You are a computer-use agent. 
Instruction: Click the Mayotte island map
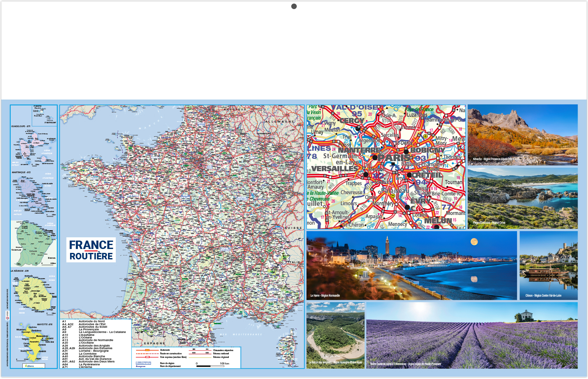coord(34,342)
